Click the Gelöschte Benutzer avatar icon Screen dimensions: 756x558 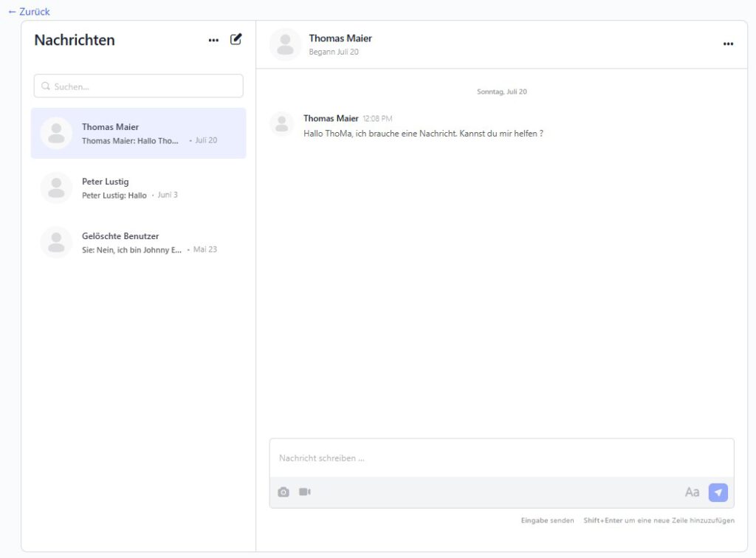coord(56,243)
